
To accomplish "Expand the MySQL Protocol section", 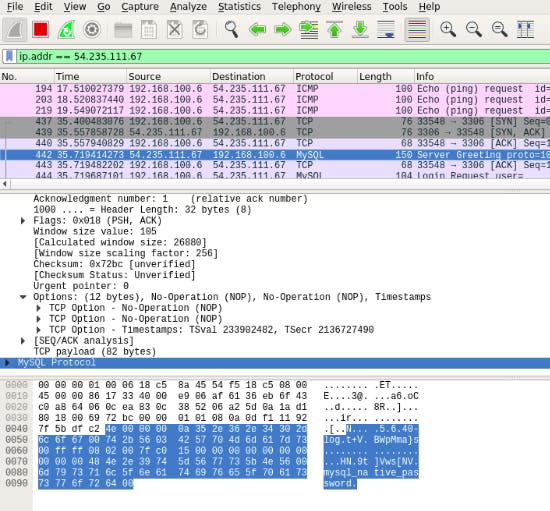I will click(7, 363).
